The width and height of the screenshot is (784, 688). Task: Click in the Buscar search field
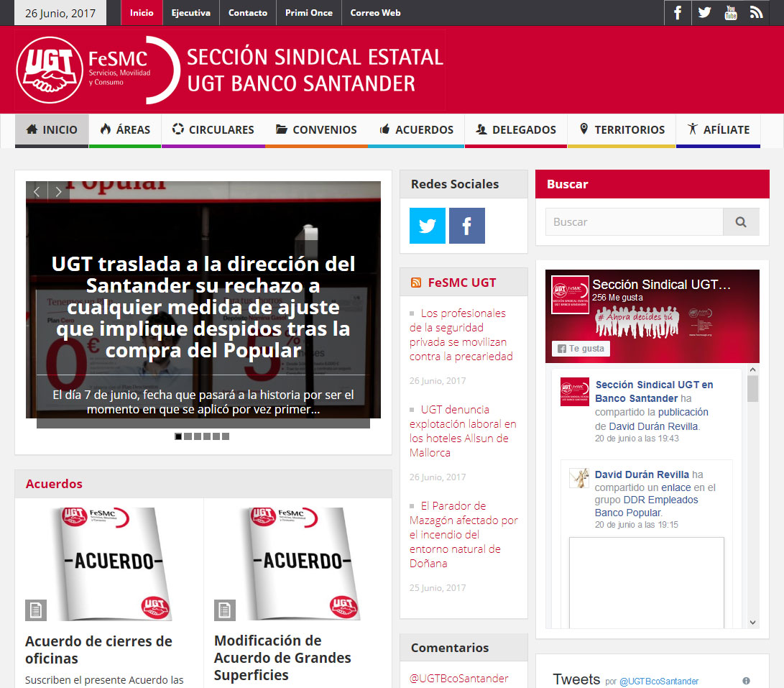[634, 221]
